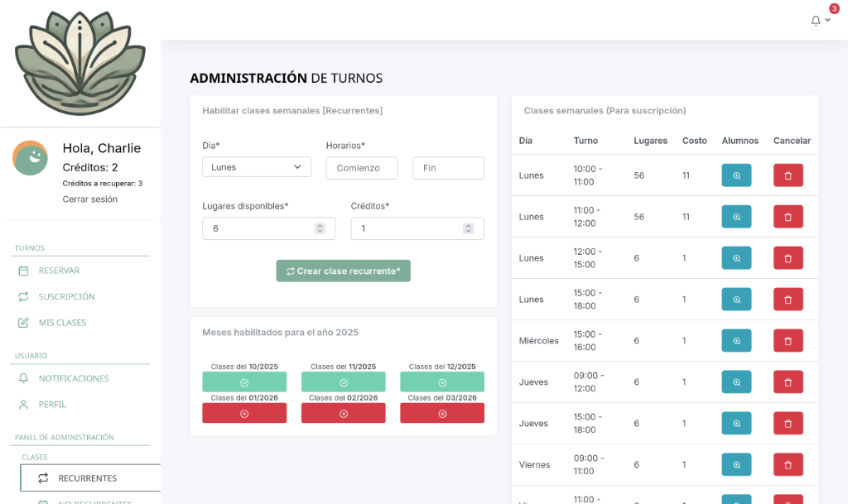
Task: Delete the Viernes 09:00 - 11:00 class
Action: (x=788, y=465)
